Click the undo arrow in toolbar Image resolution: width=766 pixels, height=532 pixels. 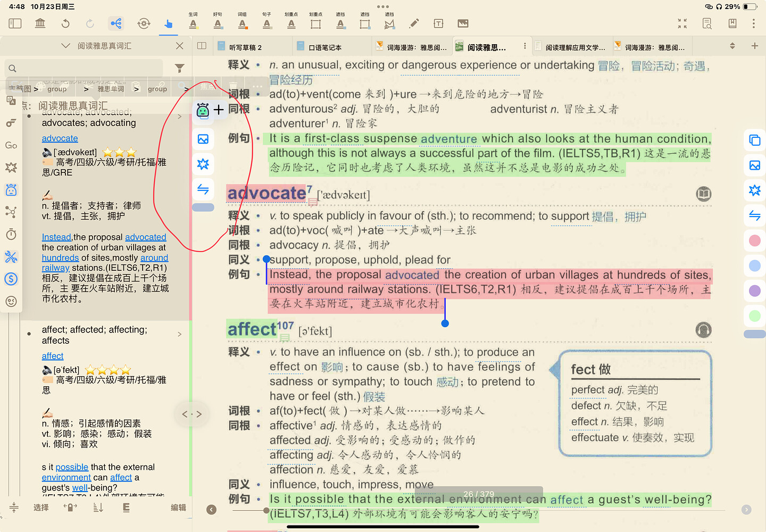(65, 23)
